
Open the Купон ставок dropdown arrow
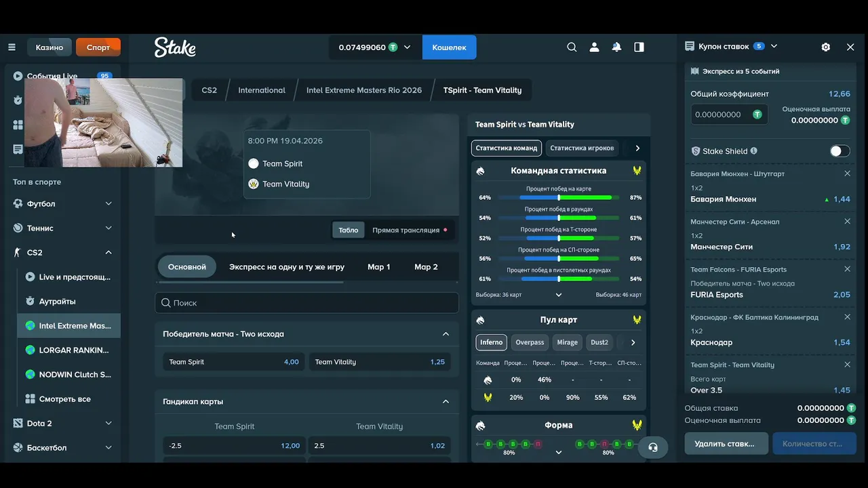pyautogui.click(x=774, y=46)
